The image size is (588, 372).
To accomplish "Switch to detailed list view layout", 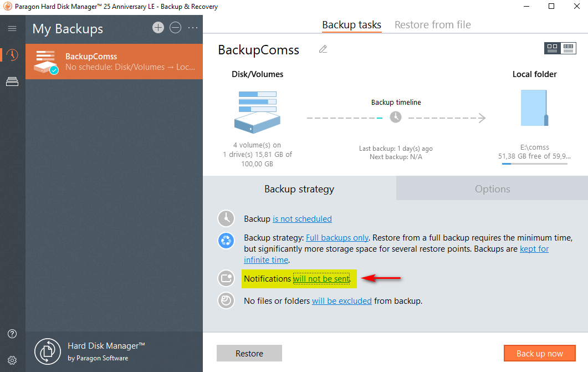I will (x=568, y=48).
